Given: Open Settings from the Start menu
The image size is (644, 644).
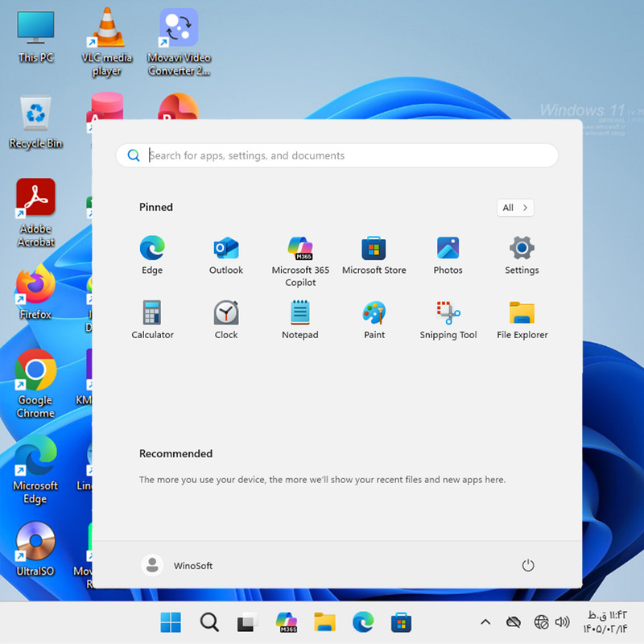Looking at the screenshot, I should tap(522, 255).
